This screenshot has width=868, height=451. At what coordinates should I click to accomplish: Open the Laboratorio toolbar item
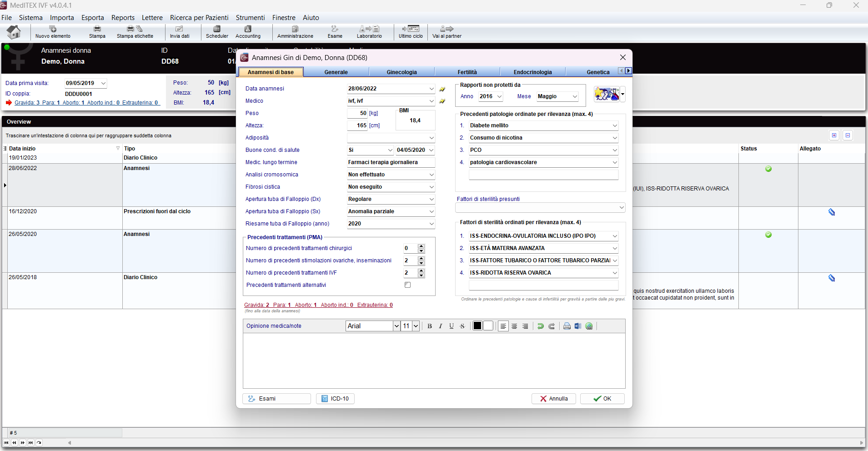click(369, 32)
